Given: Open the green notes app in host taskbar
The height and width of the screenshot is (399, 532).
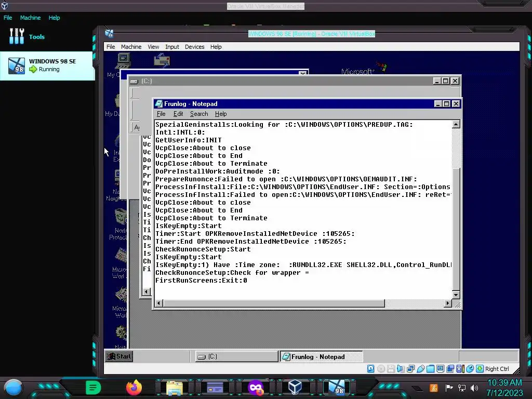Looking at the screenshot, I should [94, 388].
